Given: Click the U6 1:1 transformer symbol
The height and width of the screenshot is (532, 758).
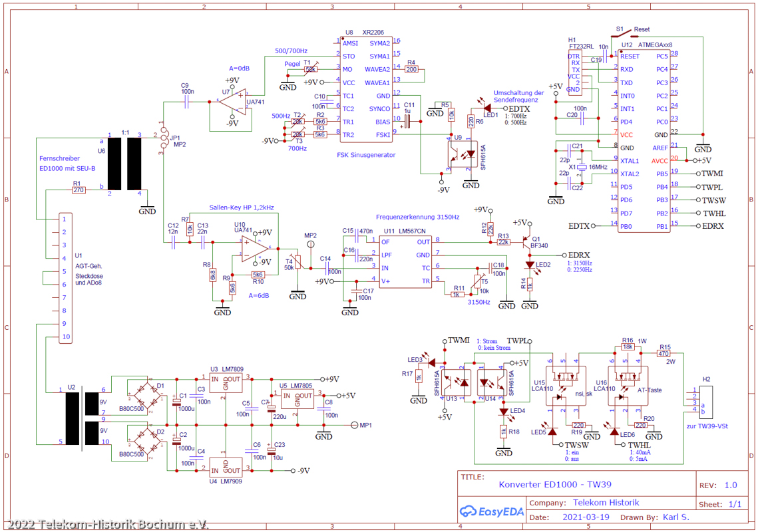Looking at the screenshot, I should tap(124, 164).
